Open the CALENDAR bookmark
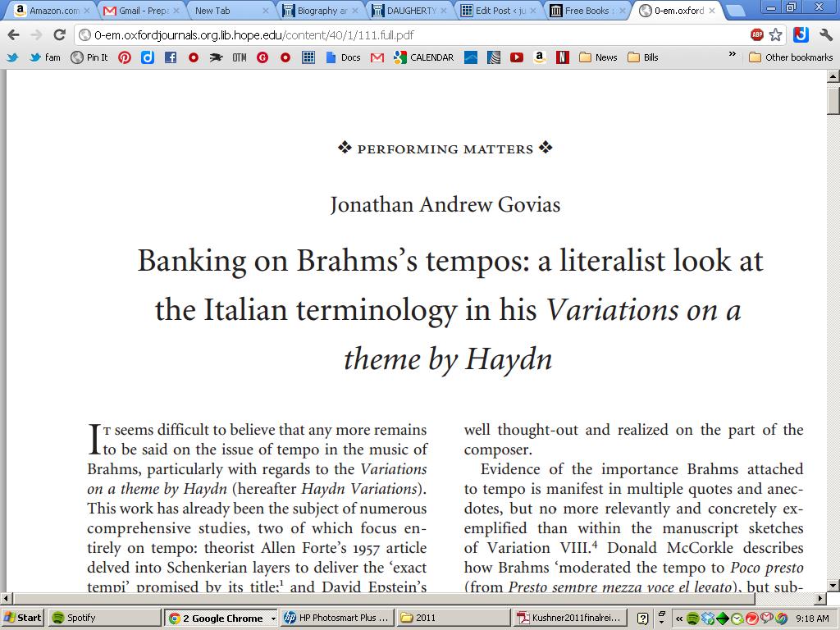840x630 pixels. click(423, 57)
